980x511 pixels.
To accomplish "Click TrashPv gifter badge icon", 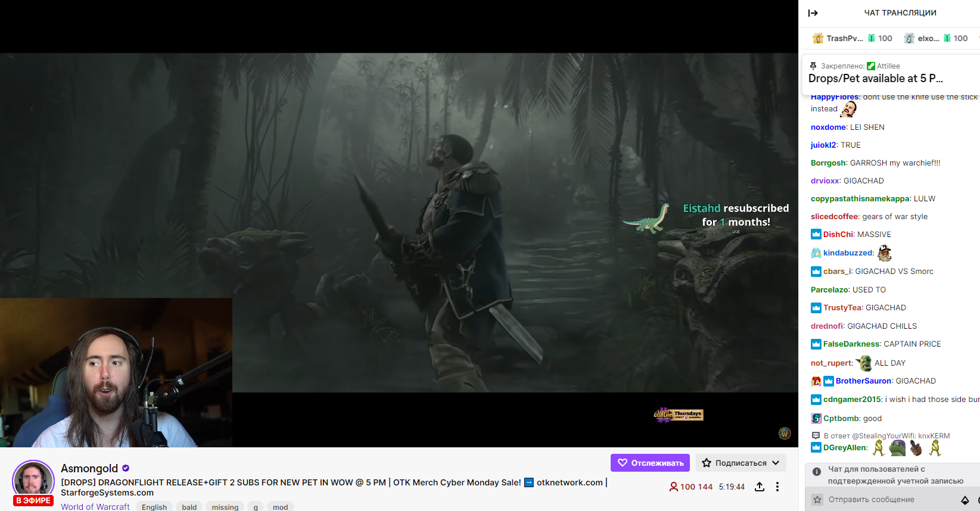I will pos(818,38).
